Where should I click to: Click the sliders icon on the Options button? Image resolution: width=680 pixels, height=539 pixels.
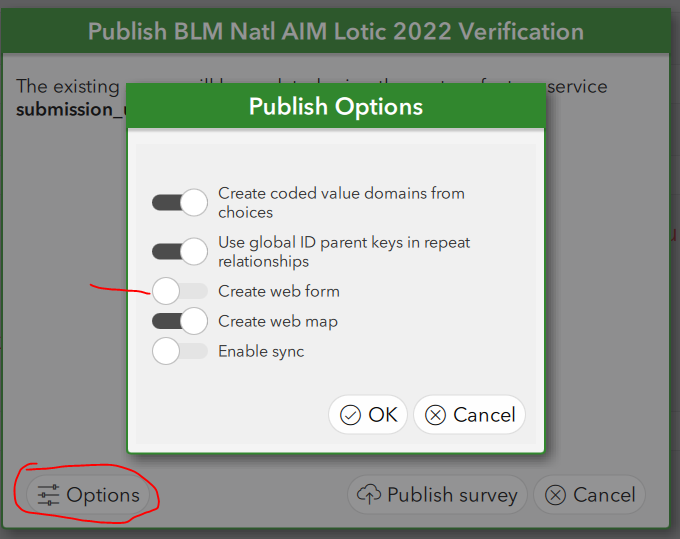tap(48, 495)
